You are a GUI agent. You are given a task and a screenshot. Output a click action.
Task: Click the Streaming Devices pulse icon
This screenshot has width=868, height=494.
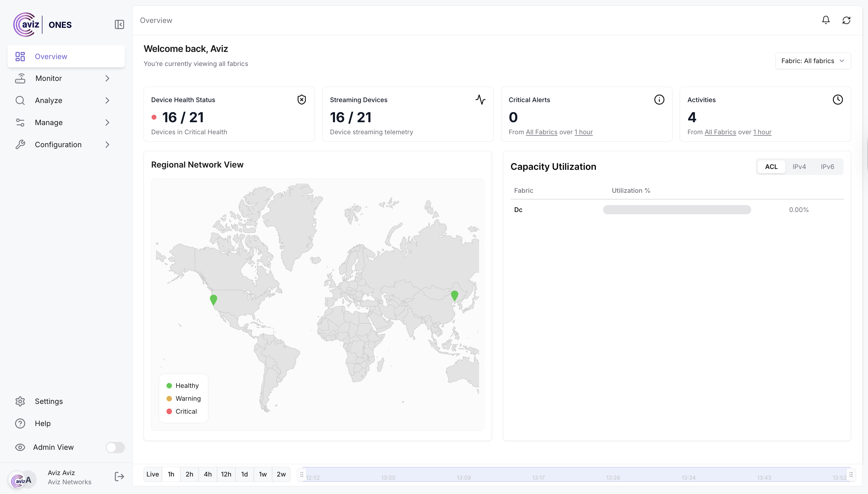click(x=480, y=100)
